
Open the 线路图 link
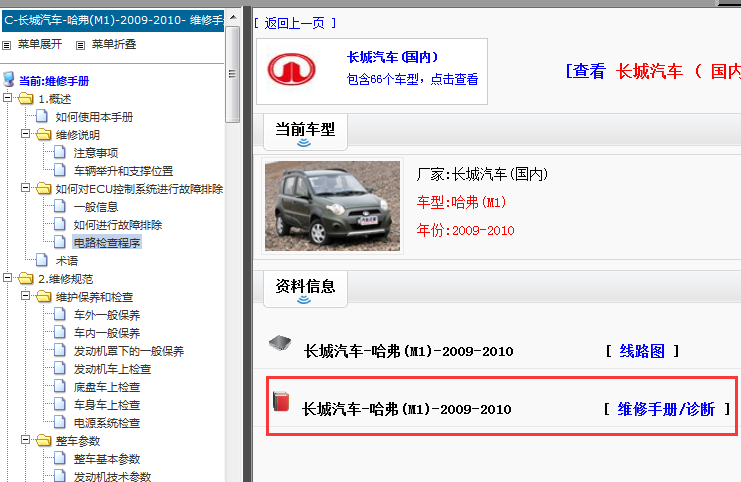click(x=642, y=351)
